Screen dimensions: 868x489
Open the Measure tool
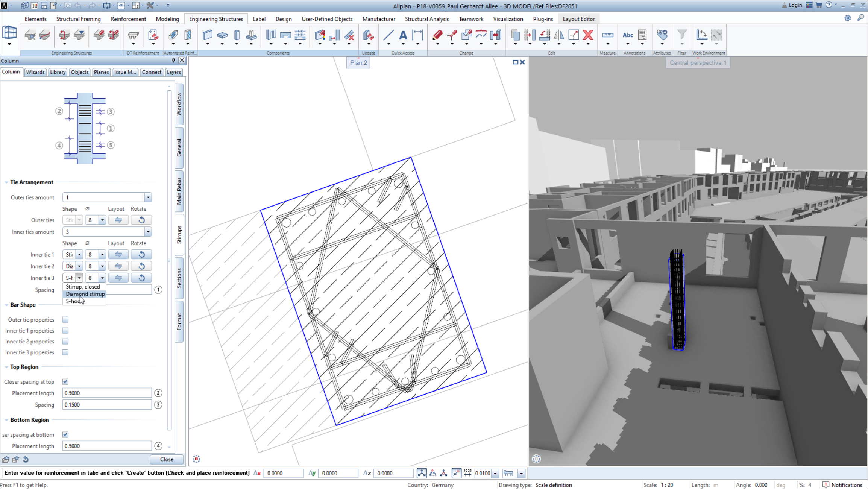tap(607, 35)
